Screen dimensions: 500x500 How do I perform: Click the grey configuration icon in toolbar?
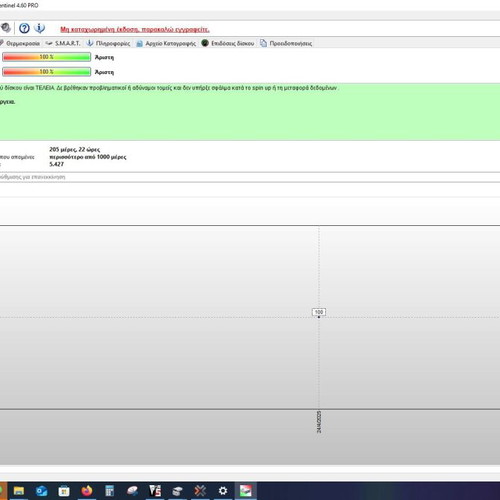(x=6, y=28)
